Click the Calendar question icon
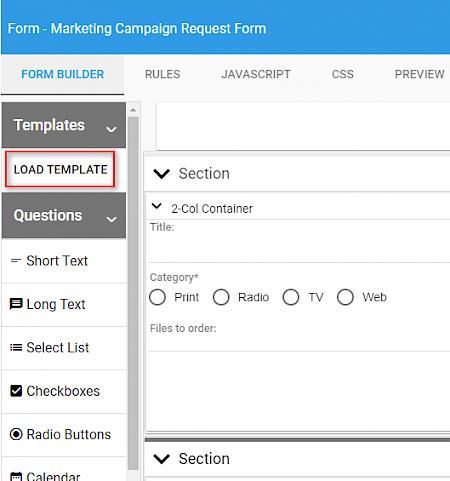Image resolution: width=450 pixels, height=481 pixels. tap(16, 477)
